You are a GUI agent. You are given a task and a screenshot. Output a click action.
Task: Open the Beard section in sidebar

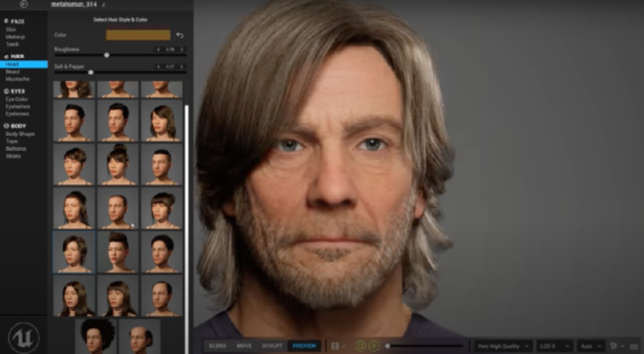point(13,72)
